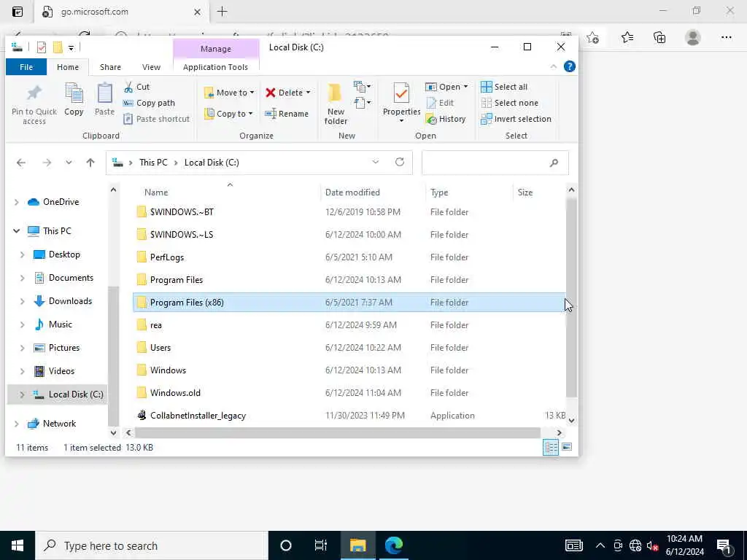The height and width of the screenshot is (560, 747).
Task: Click Invert selection in ribbon
Action: (516, 119)
